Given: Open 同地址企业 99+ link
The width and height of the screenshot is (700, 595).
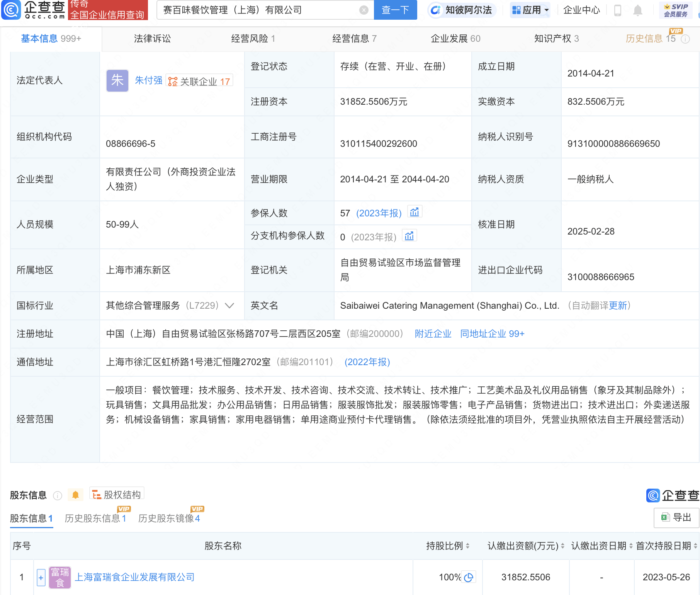Looking at the screenshot, I should [492, 334].
